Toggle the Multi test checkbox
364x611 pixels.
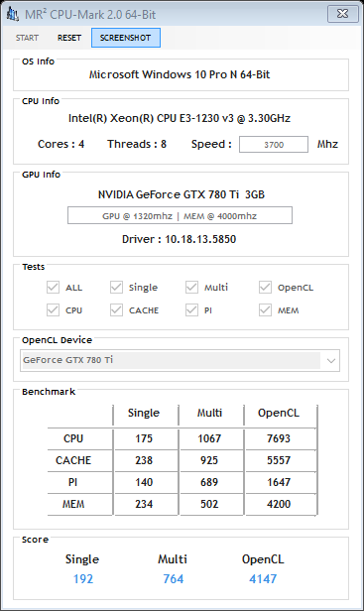pos(191,288)
